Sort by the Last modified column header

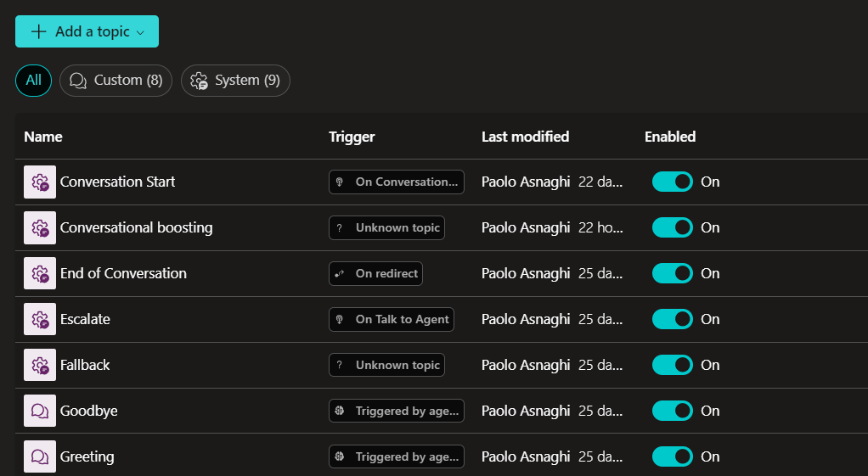pyautogui.click(x=525, y=137)
